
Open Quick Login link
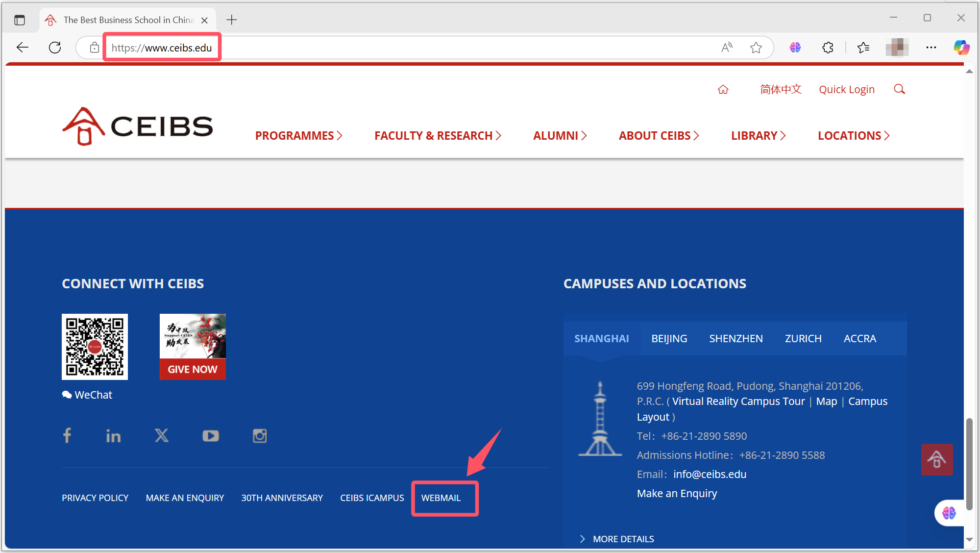(847, 90)
